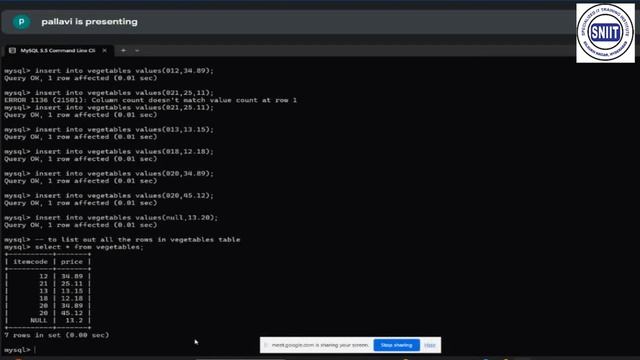Image resolution: width=640 pixels, height=360 pixels.
Task: Open a new terminal tab with plus
Action: pyautogui.click(x=123, y=51)
